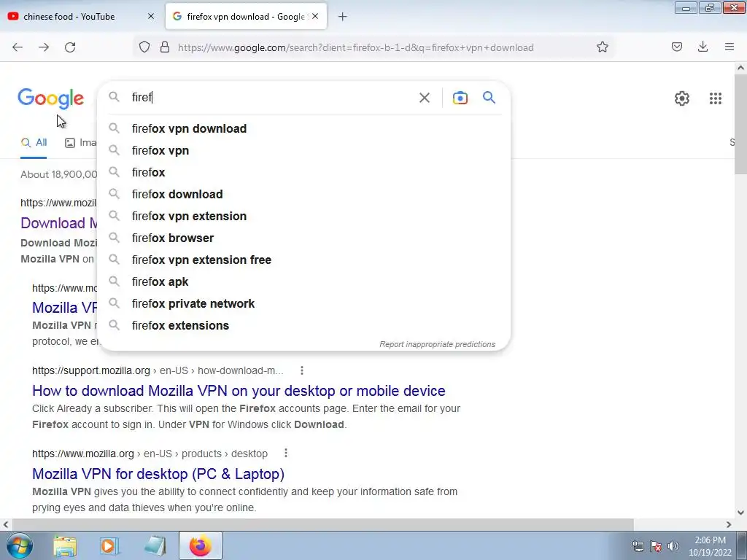Open the Google apps grid
Image resolution: width=747 pixels, height=560 pixels.
tap(716, 98)
